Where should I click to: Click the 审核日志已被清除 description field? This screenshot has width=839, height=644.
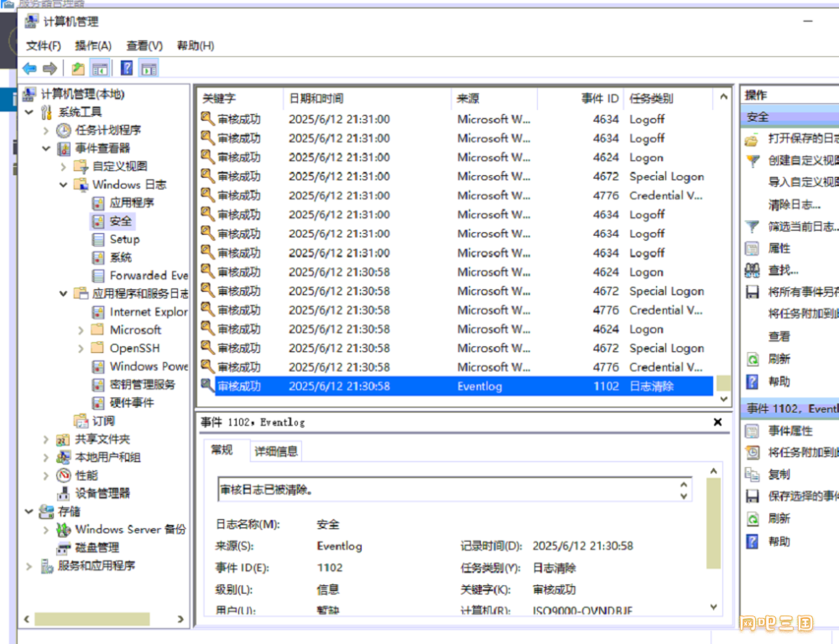click(x=454, y=490)
